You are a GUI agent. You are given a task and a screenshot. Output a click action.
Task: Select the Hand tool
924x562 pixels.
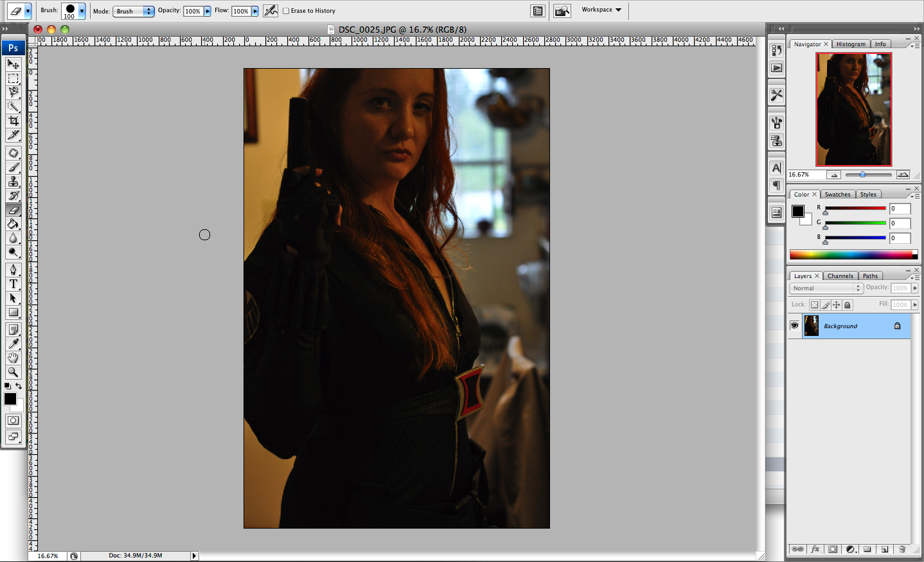[x=13, y=358]
